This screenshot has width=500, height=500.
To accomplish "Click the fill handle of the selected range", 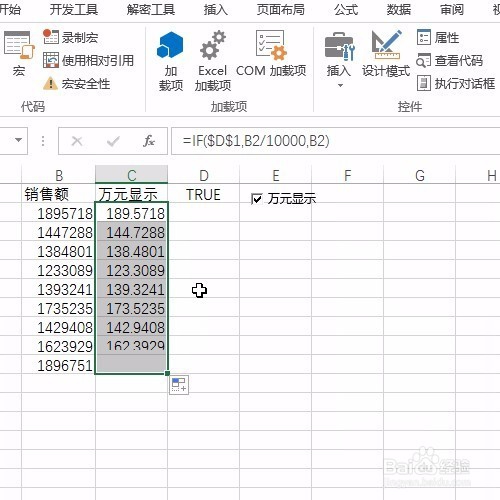I will [167, 373].
